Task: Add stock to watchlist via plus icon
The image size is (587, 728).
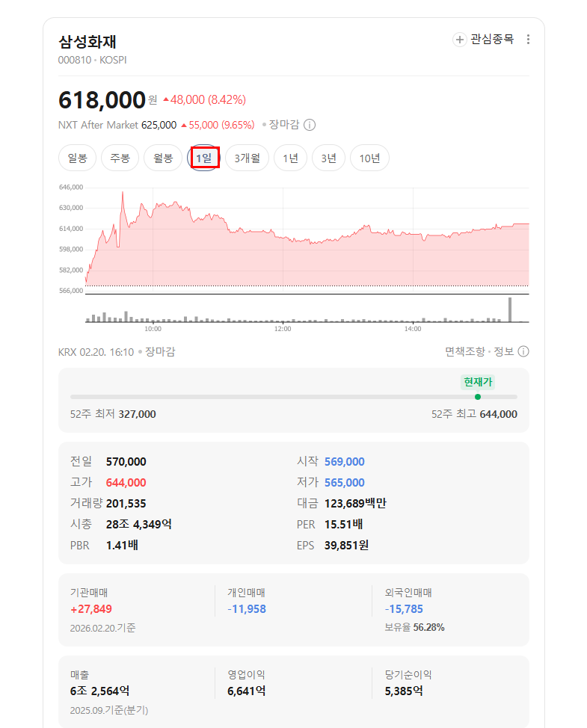Action: pos(459,40)
